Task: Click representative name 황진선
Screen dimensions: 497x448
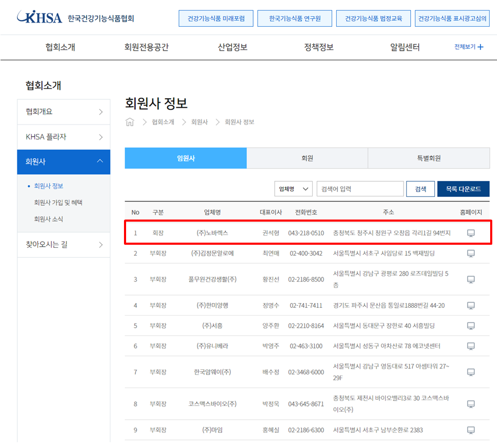Action: [x=271, y=279]
